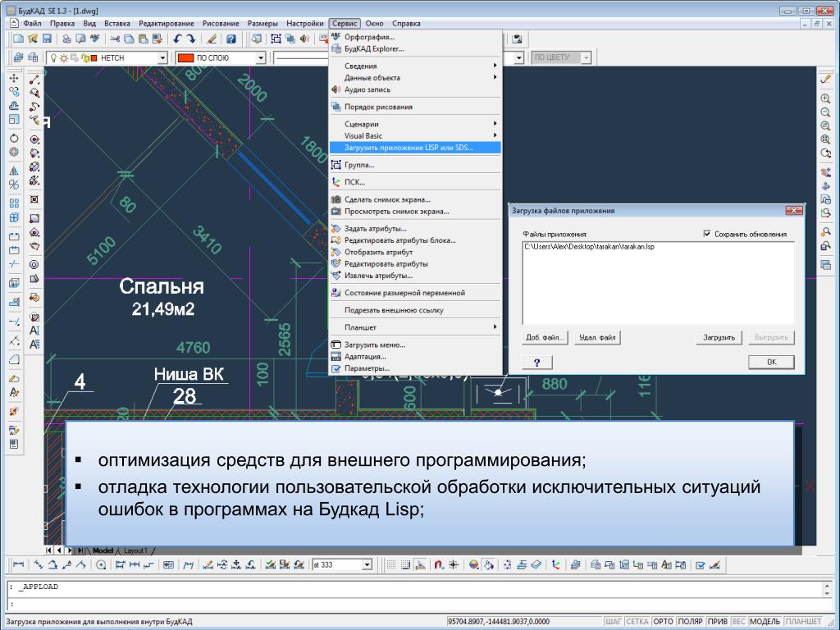This screenshot has height=630, width=840.
Task: Click the Redo arrow icon
Action: click(x=191, y=39)
